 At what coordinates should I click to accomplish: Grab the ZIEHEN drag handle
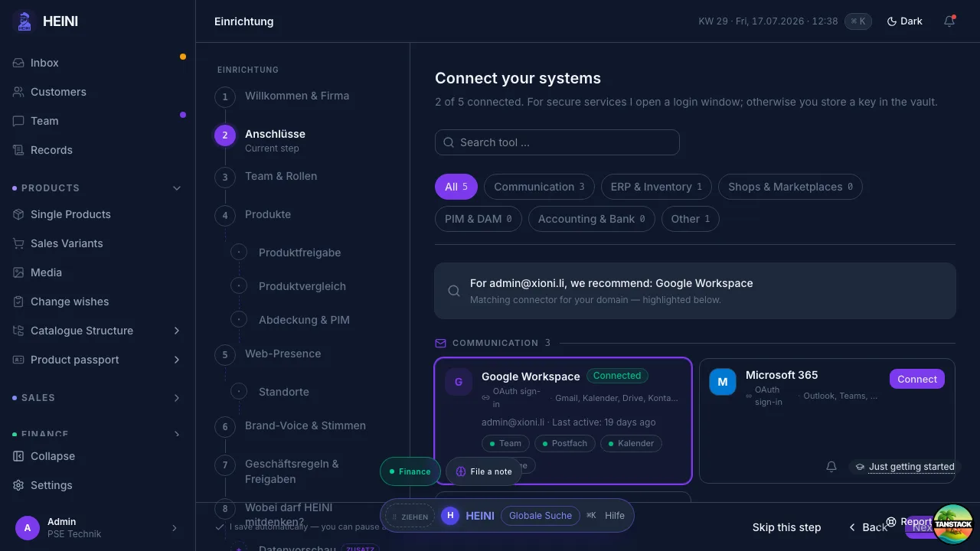point(410,517)
